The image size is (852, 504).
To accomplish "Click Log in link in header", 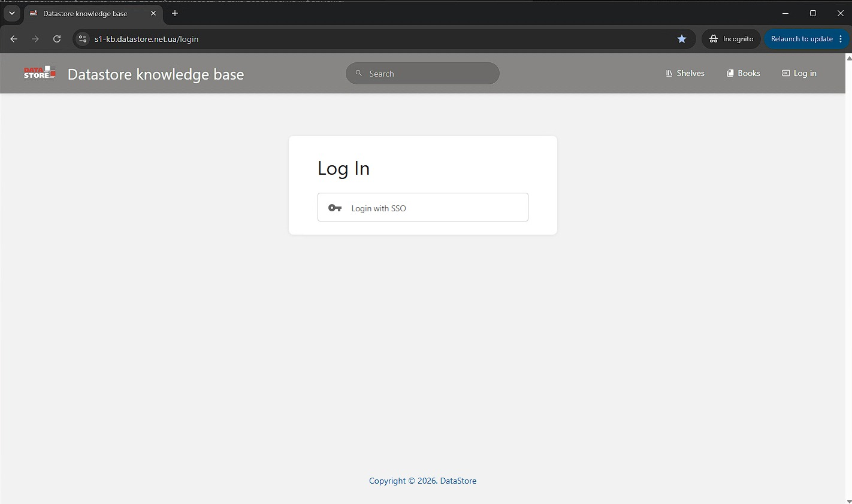I will pos(799,73).
